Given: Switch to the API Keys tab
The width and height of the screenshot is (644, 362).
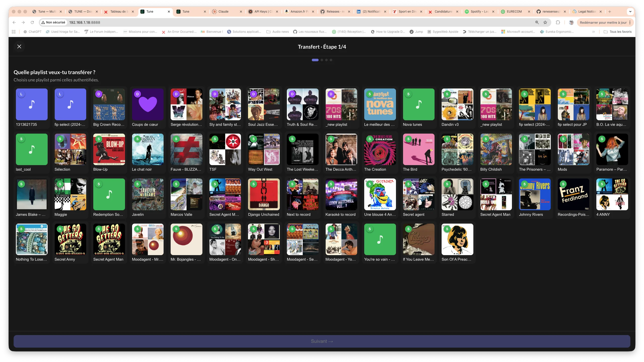Looking at the screenshot, I should (263, 12).
